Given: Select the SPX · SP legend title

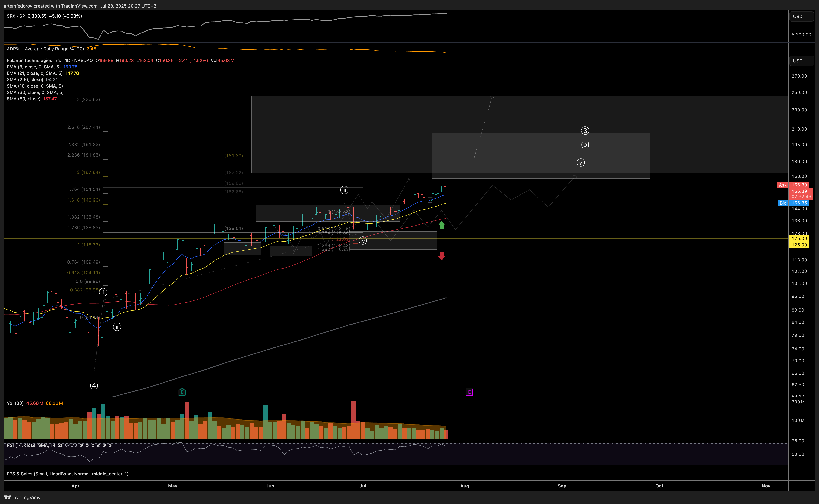Looking at the screenshot, I should (16, 16).
